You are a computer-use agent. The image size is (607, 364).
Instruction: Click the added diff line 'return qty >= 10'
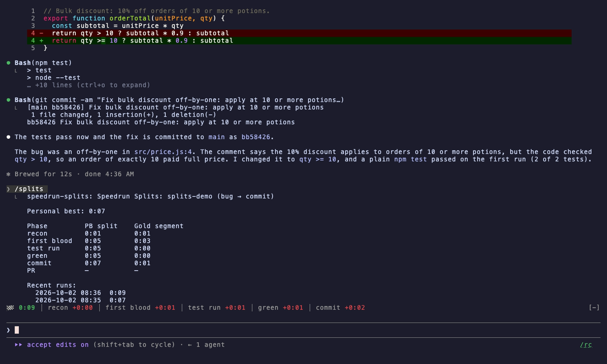pos(299,40)
